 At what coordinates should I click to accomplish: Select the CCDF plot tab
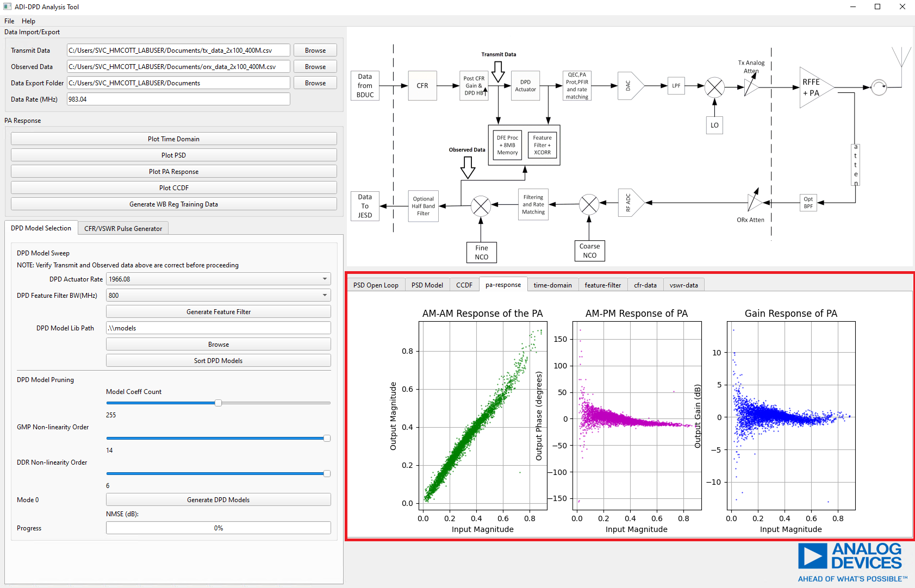click(x=464, y=285)
